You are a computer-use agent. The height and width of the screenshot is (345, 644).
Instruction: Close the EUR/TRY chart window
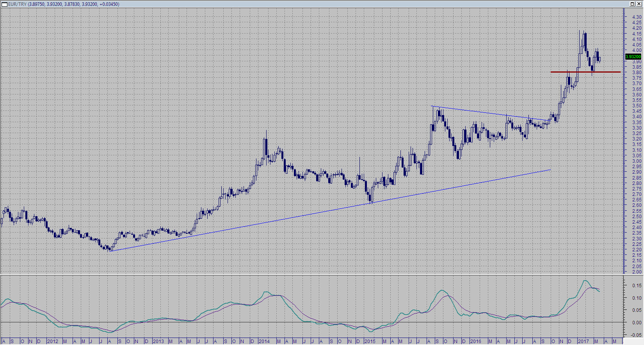pyautogui.click(x=639, y=4)
